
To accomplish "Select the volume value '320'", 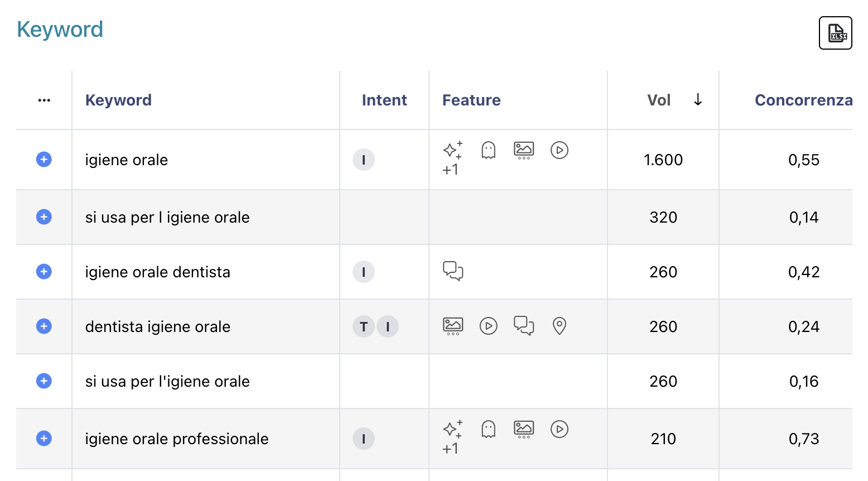I will (663, 217).
